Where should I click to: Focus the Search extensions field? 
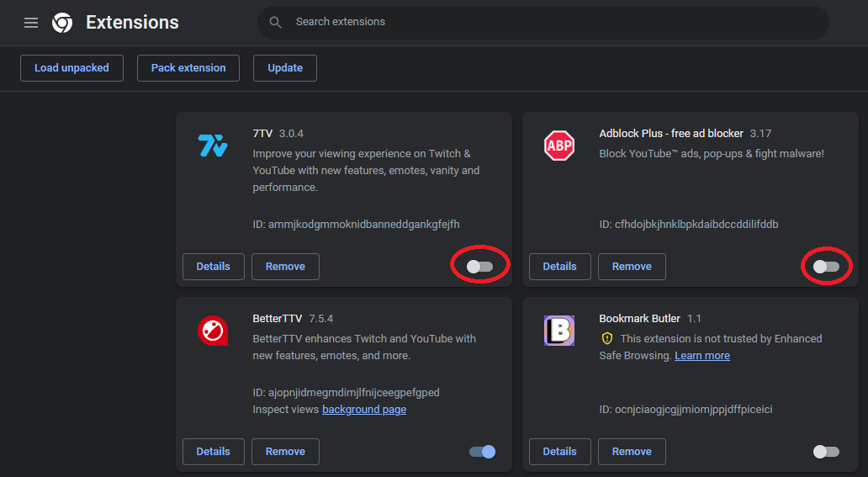[x=543, y=22]
